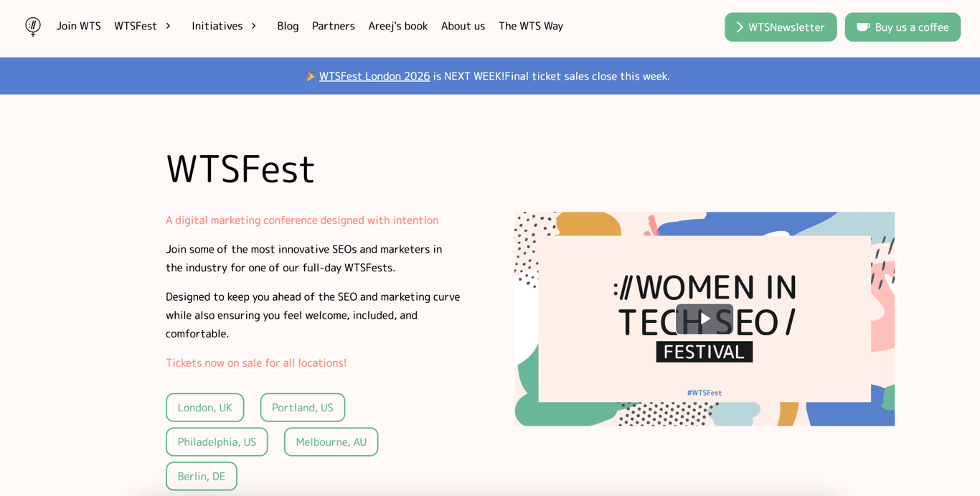Screen dimensions: 980x496
Task: Click 'Tickets now on sale for all locations!'
Action: [256, 363]
